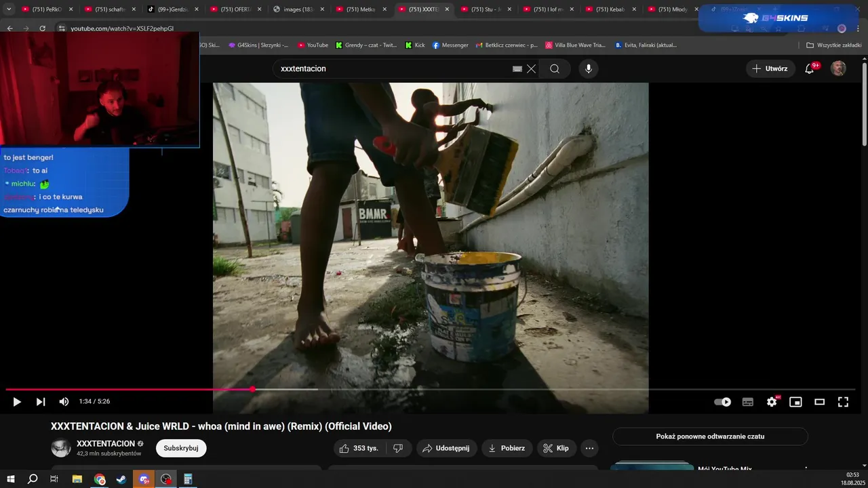Dislike the video thumbs-down

[398, 448]
